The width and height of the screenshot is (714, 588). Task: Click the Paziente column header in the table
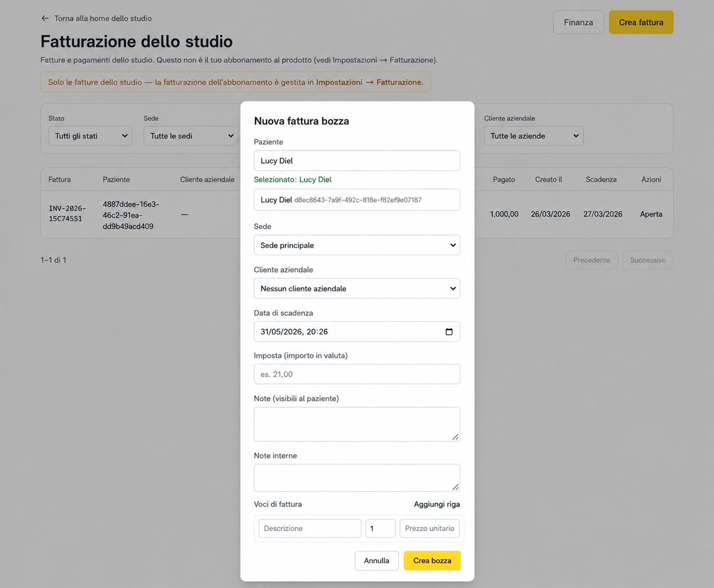pyautogui.click(x=116, y=179)
